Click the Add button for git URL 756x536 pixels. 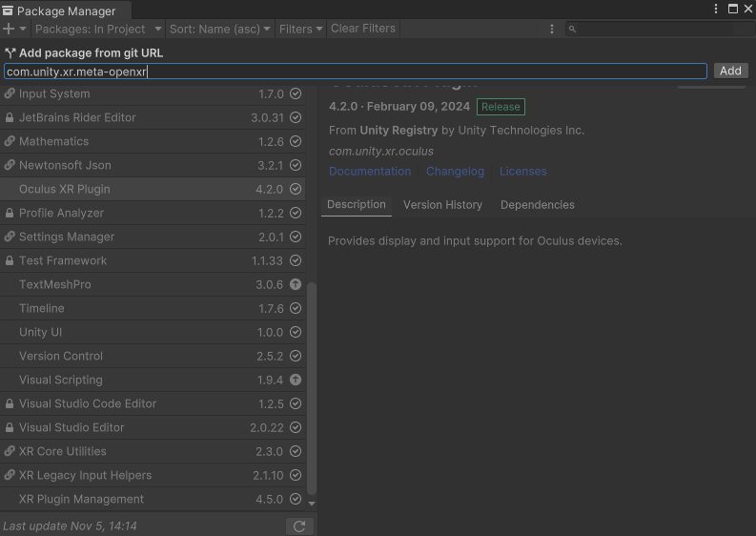click(x=730, y=71)
